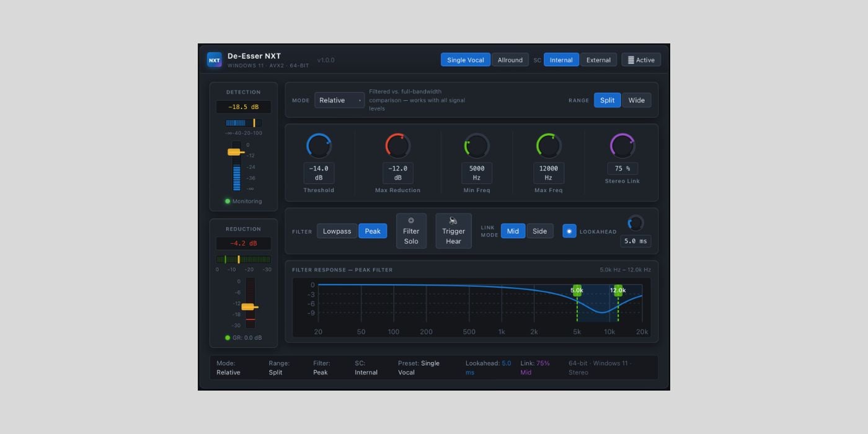This screenshot has width=868, height=434.
Task: Click the Trigger Hear listening icon
Action: pos(453,219)
